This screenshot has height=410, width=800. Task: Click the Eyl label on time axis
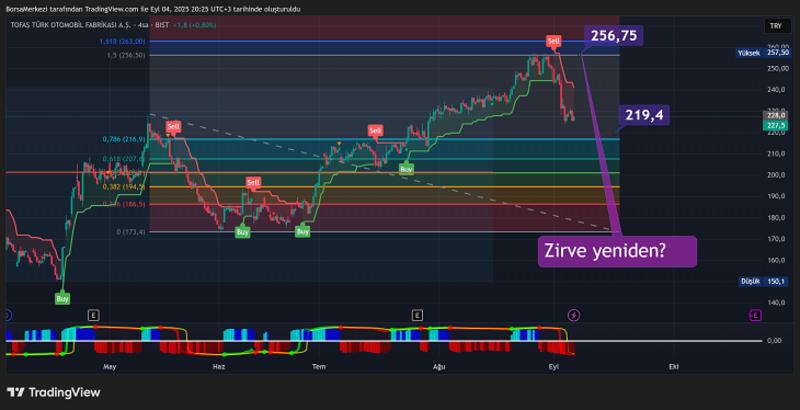point(553,366)
